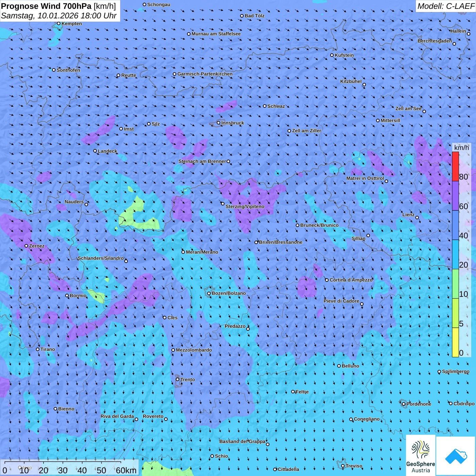This screenshot has width=476, height=476.
Task: Select the lime 5–10 km/h legend segment
Action: pyautogui.click(x=455, y=313)
